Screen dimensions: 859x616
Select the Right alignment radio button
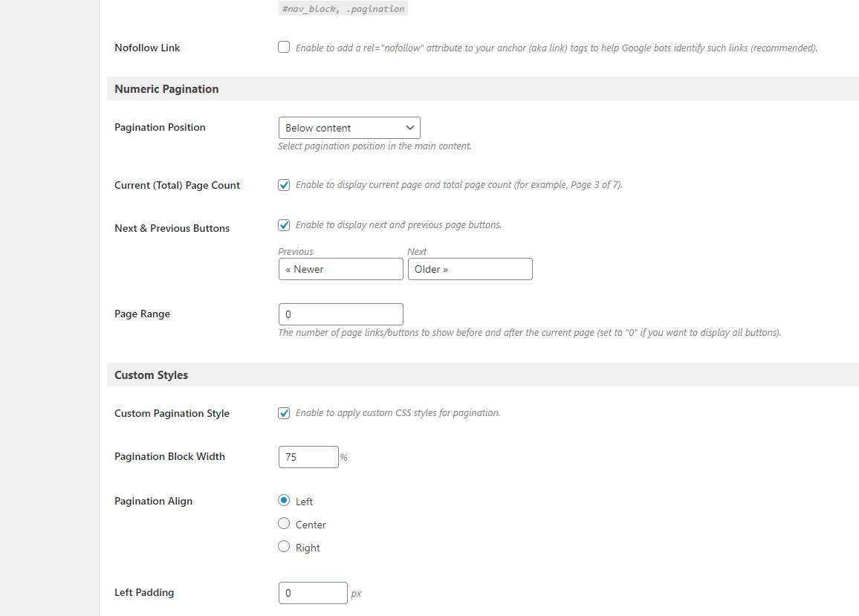coord(284,546)
